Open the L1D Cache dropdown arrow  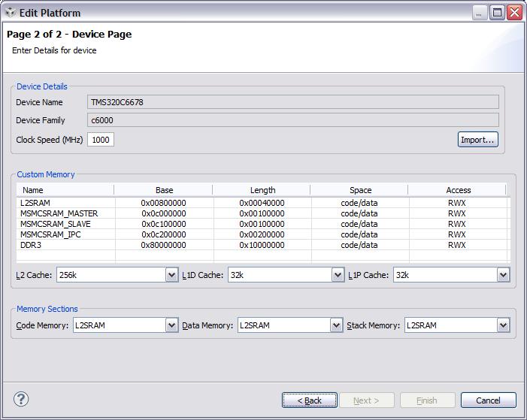[x=338, y=275]
